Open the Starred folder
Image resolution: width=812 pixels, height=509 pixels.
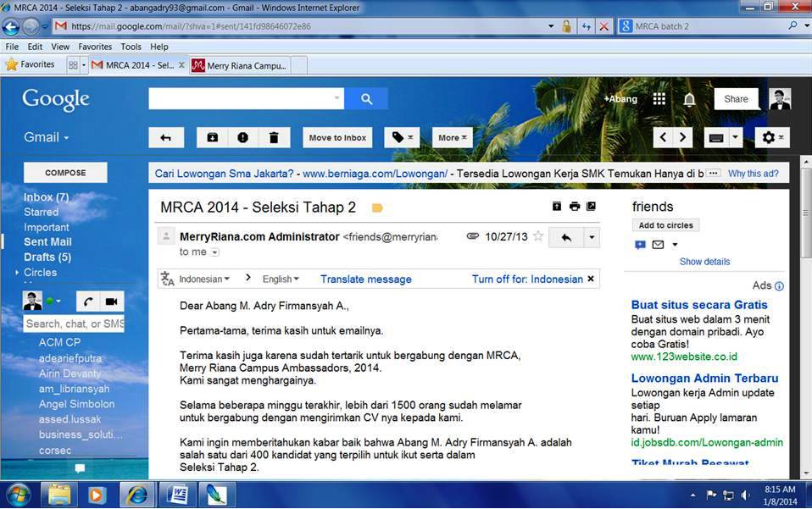(x=41, y=212)
